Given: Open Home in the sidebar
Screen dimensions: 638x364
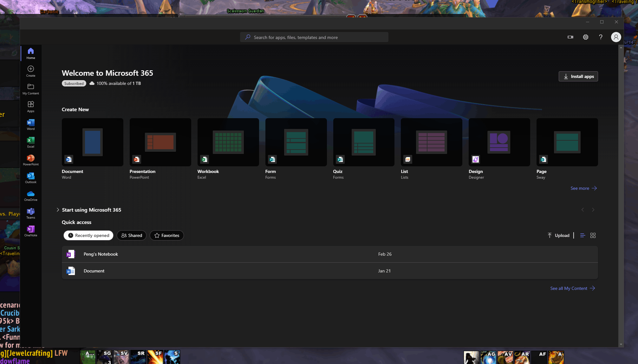Looking at the screenshot, I should tap(31, 54).
